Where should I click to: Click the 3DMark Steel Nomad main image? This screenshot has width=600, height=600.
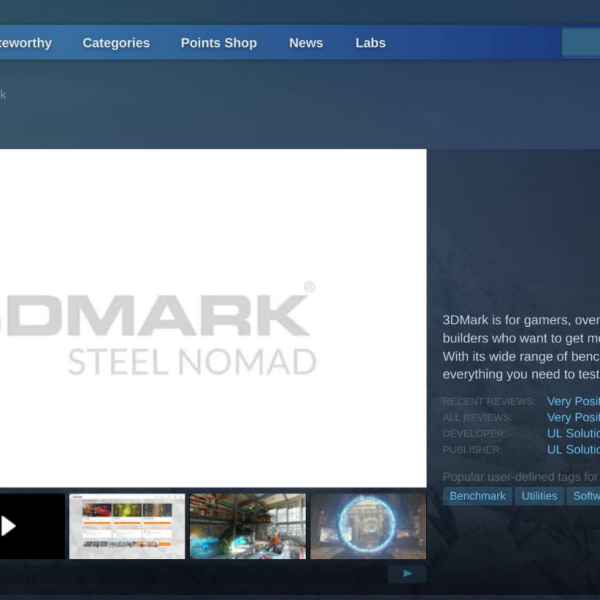pyautogui.click(x=213, y=318)
